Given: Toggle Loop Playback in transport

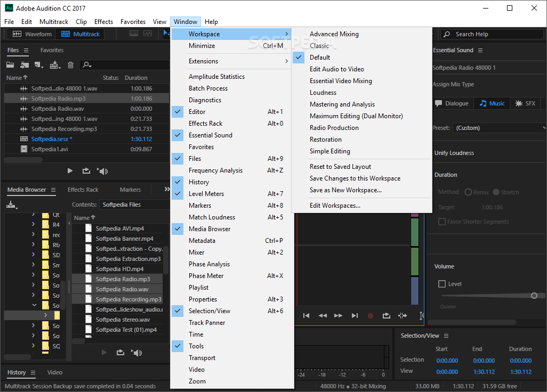Looking at the screenshot, I should [386, 316].
